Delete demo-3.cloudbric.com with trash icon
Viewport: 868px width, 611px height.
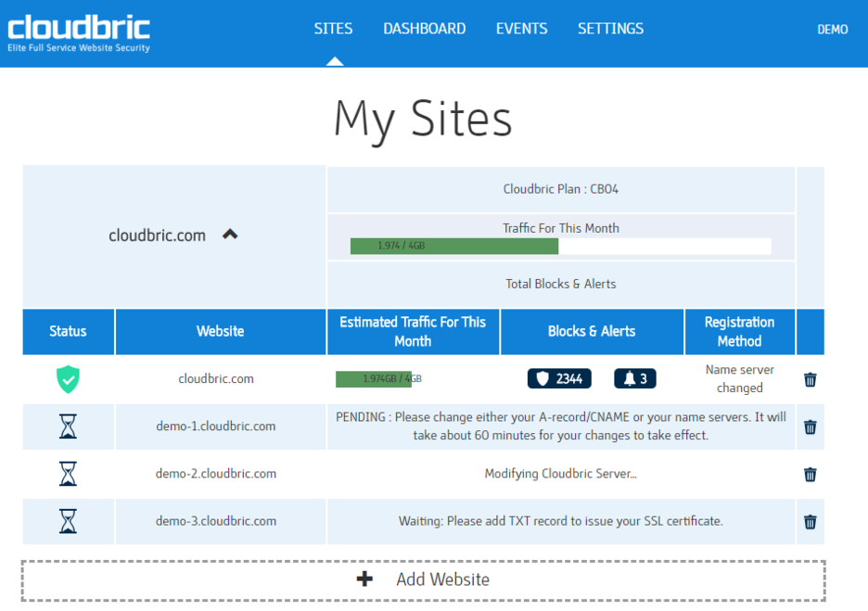[x=810, y=522]
